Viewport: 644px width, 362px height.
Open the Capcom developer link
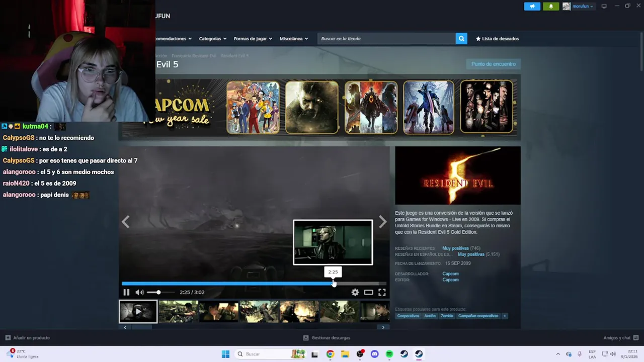pyautogui.click(x=450, y=274)
